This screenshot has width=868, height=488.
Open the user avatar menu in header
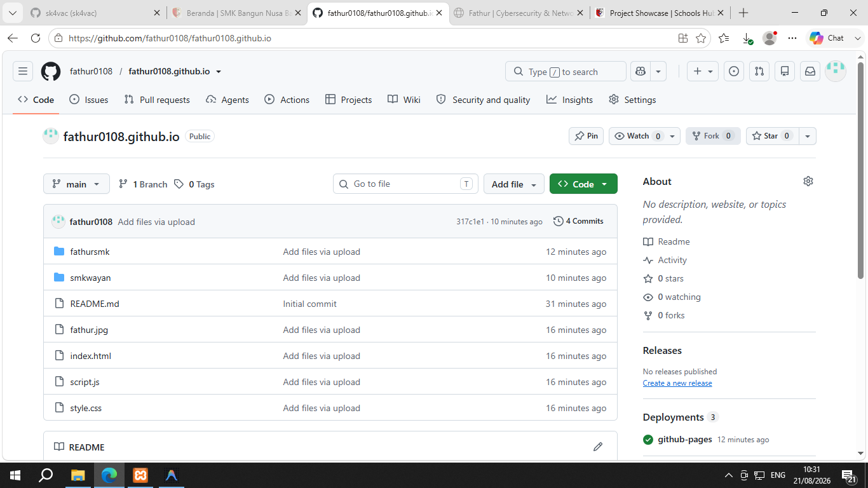click(836, 71)
